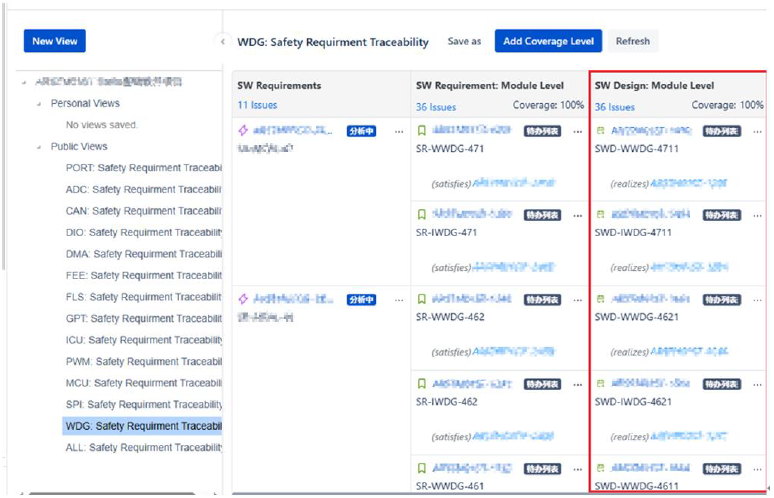This screenshot has height=498, width=774.
Task: Open the 11 Issues link under SW Requirements
Action: click(257, 105)
